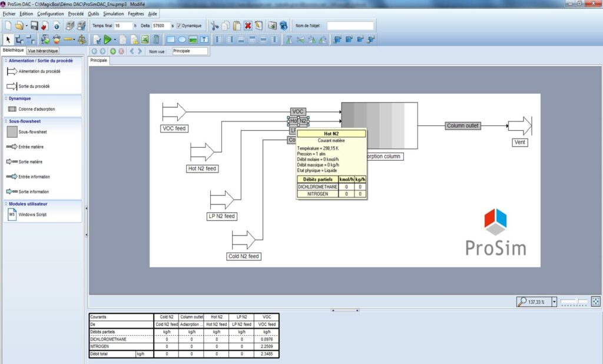Run the simulation with the green play button

pyautogui.click(x=108, y=39)
